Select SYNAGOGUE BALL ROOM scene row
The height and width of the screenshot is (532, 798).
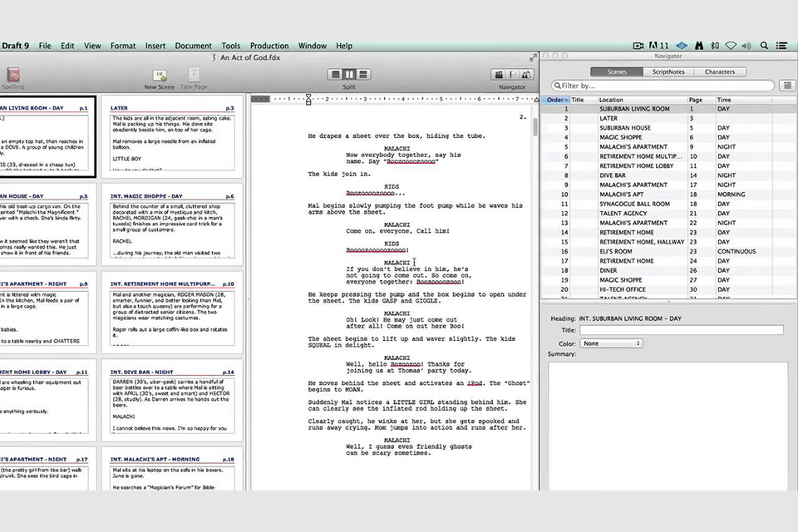coord(668,204)
